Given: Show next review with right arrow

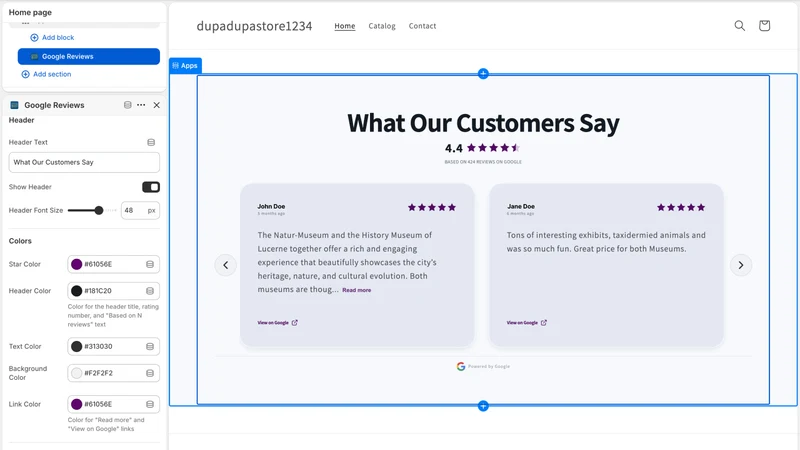Looking at the screenshot, I should [x=741, y=265].
